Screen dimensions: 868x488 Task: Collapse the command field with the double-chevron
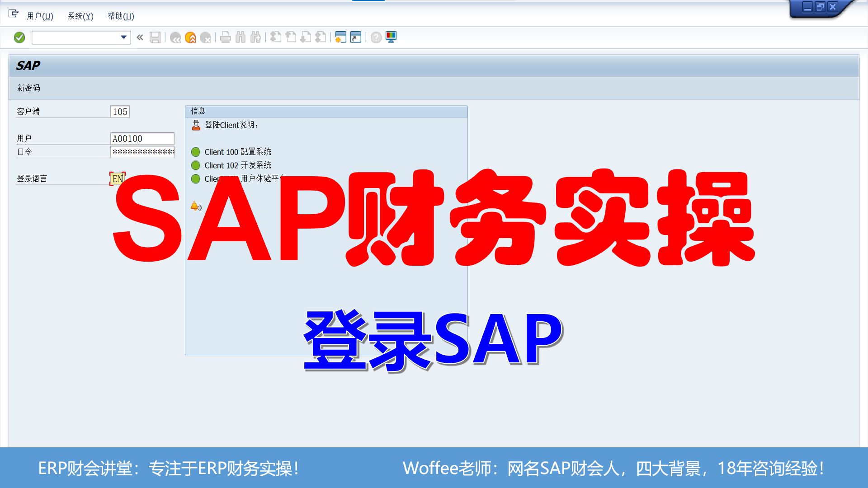click(140, 38)
